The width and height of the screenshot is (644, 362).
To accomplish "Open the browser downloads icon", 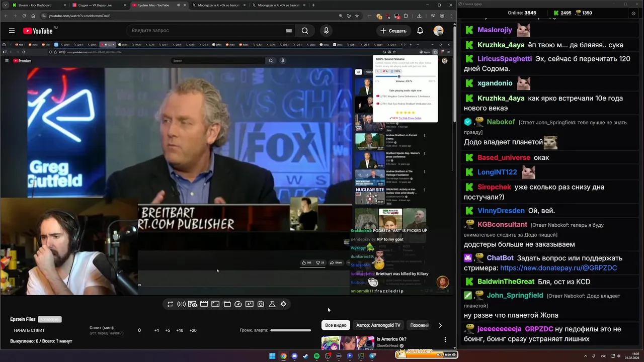I will (419, 16).
